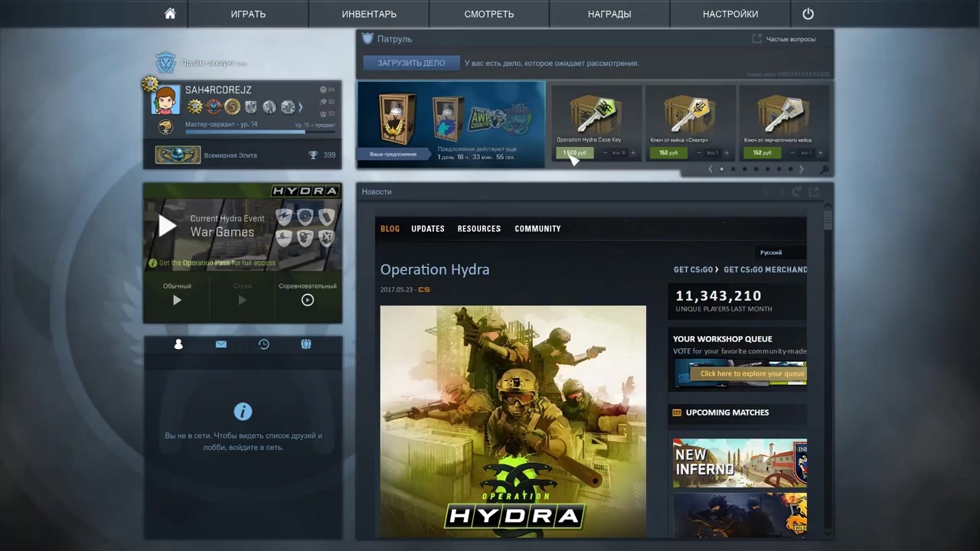Select the first medal in profile row
980x551 pixels.
[x=194, y=107]
